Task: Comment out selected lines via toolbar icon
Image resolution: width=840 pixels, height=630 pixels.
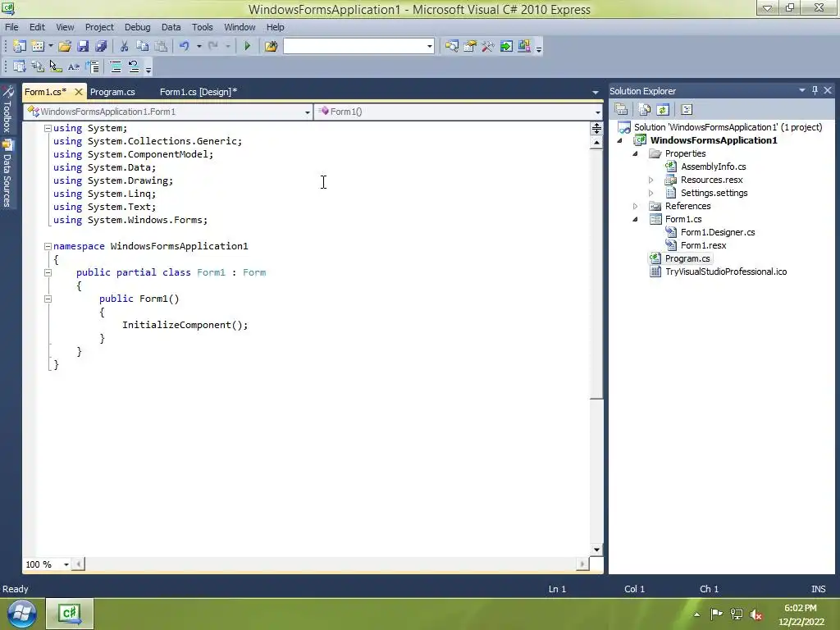Action: click(x=115, y=67)
